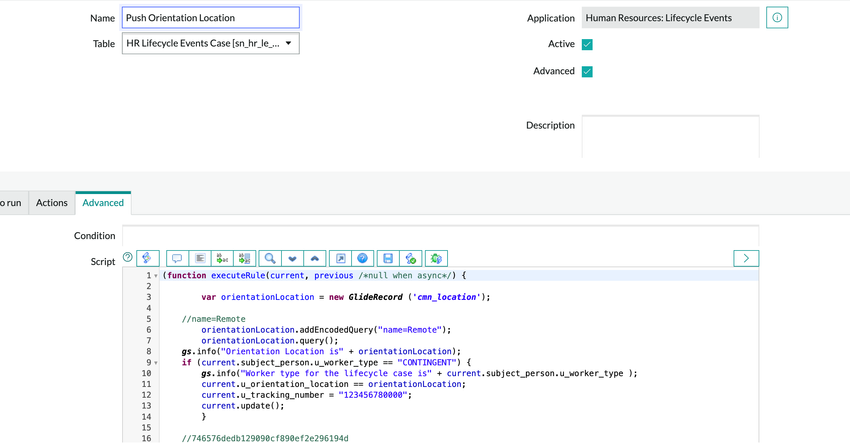
Task: Click 'orientationLocation.query();' on line 7
Action: pyautogui.click(x=270, y=341)
